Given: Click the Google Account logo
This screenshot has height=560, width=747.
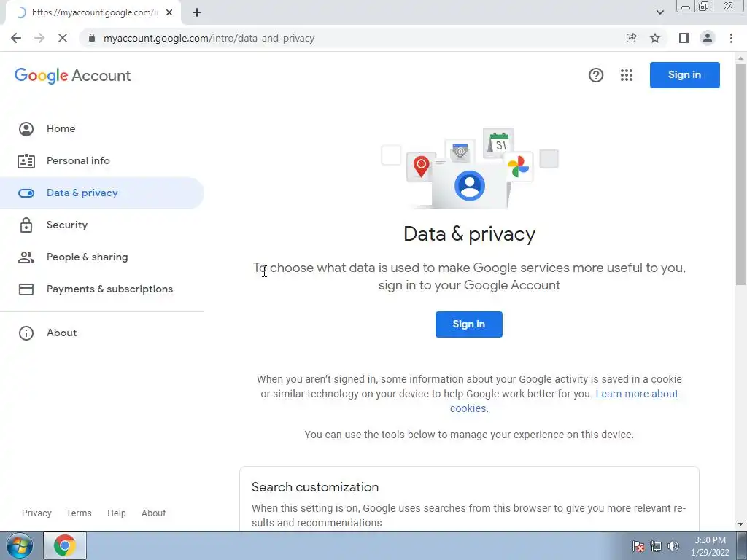Looking at the screenshot, I should (72, 75).
